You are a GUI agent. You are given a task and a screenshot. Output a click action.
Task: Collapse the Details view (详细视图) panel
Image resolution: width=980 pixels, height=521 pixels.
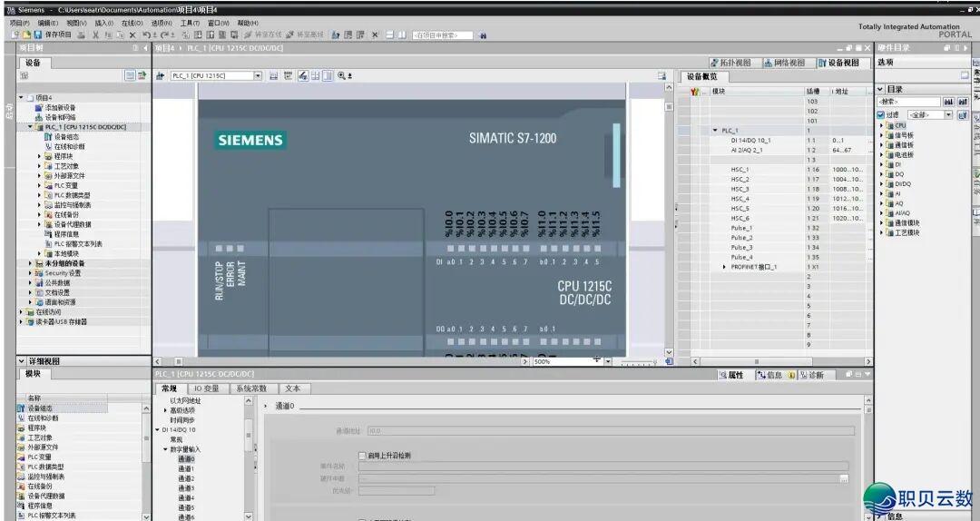[21, 361]
